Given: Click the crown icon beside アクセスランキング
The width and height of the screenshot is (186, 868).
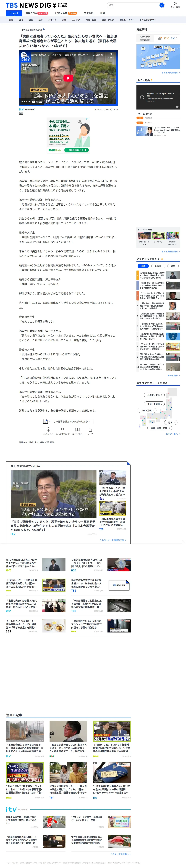Looking at the screenshot, I should coord(162,259).
